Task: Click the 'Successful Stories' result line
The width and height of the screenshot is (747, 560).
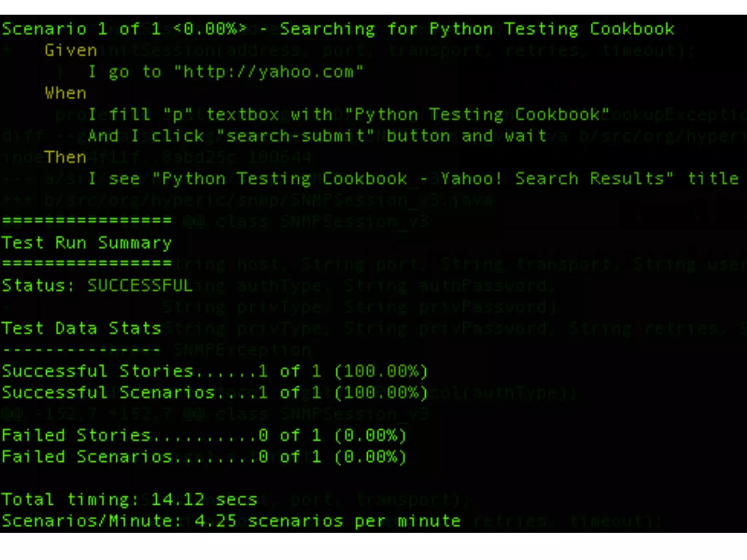Action: click(215, 372)
